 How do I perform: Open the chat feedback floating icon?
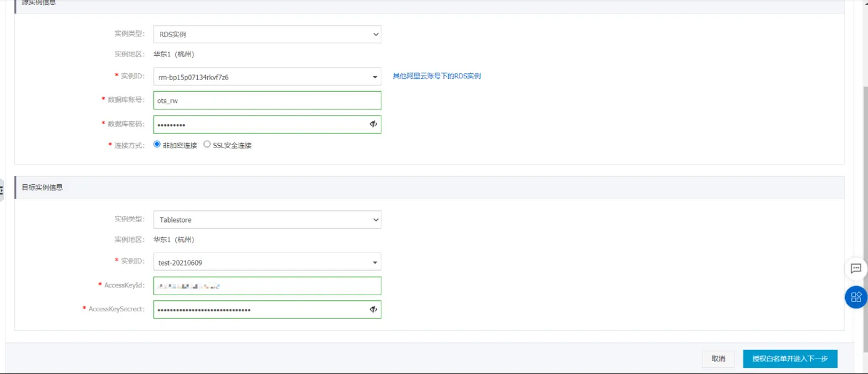856,269
